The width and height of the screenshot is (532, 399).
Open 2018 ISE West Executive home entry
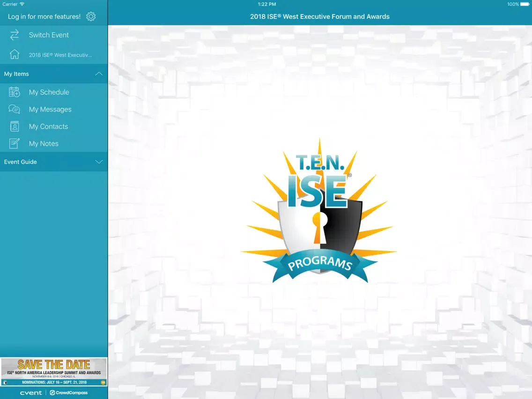pyautogui.click(x=53, y=55)
